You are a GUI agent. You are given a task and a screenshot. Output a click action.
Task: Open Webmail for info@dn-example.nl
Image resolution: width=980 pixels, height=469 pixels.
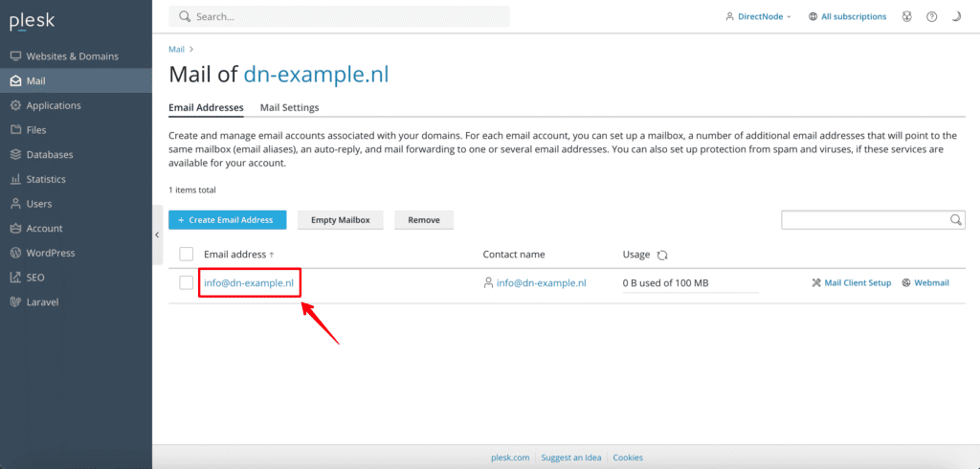point(925,283)
